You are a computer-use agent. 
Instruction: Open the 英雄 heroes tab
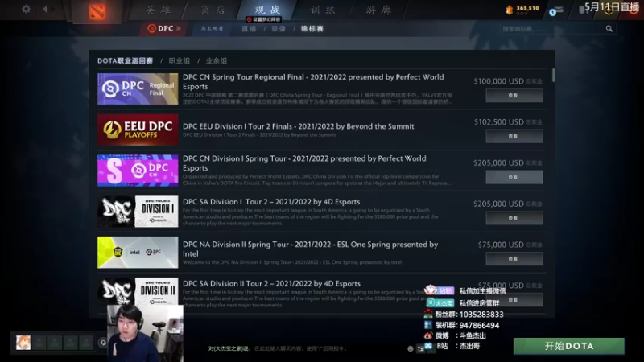pos(158,10)
